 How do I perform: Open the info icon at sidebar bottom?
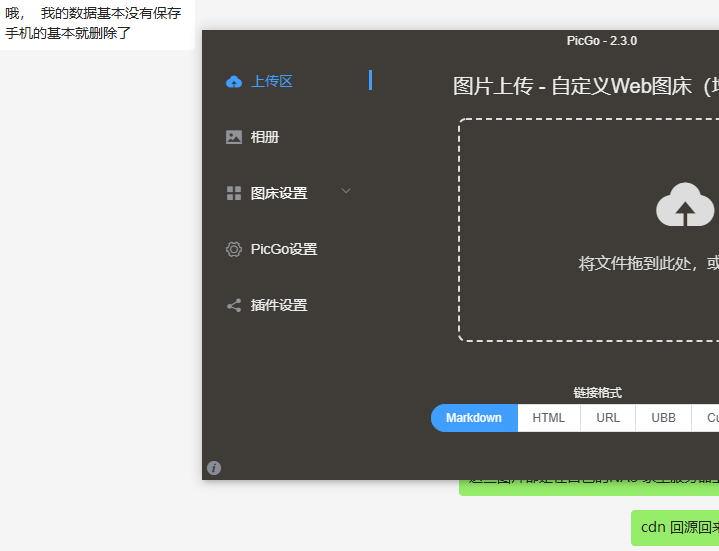tap(214, 468)
